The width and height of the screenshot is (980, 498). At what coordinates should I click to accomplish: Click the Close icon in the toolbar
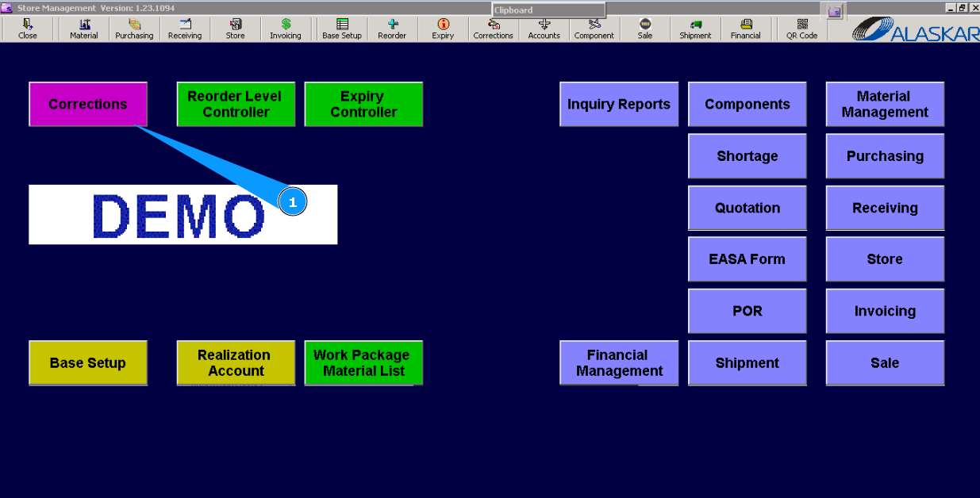click(x=28, y=29)
